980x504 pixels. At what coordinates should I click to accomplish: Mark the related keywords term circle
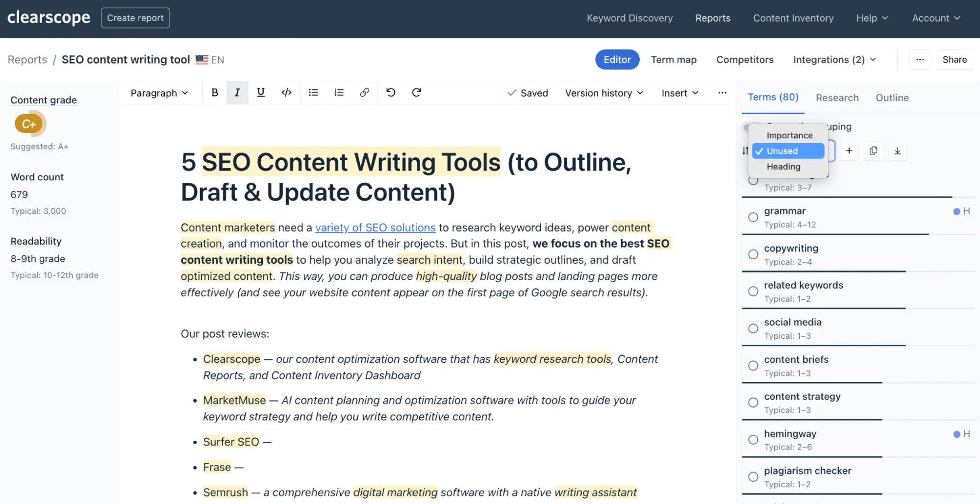click(753, 291)
